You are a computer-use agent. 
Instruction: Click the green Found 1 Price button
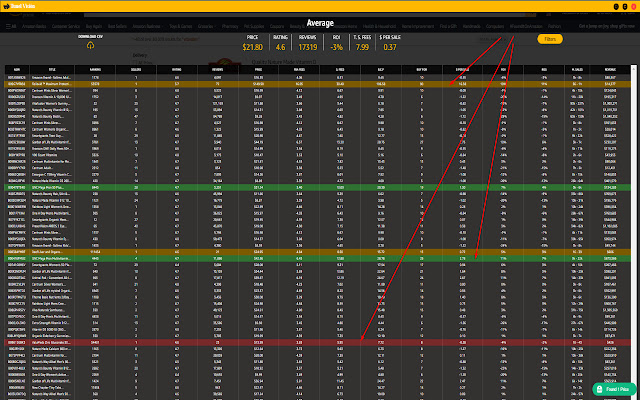tap(612, 388)
